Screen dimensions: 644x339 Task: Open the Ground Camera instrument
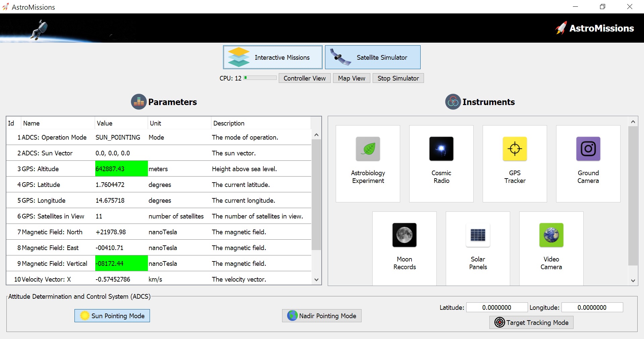588,163
